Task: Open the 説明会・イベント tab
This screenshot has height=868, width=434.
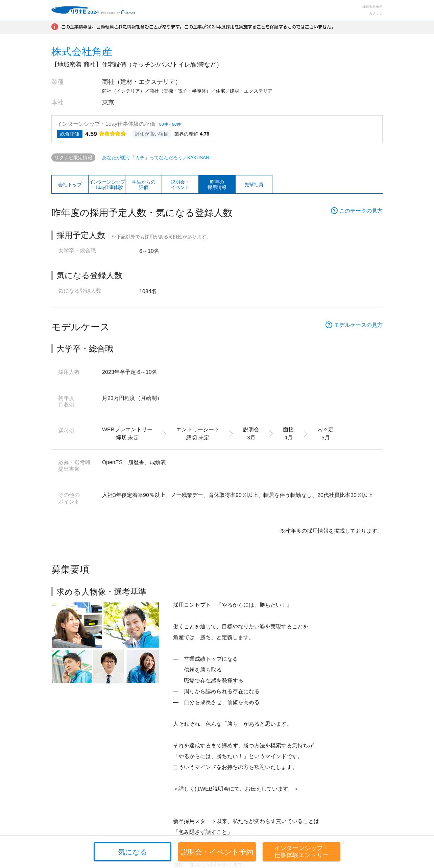Action: 180,185
